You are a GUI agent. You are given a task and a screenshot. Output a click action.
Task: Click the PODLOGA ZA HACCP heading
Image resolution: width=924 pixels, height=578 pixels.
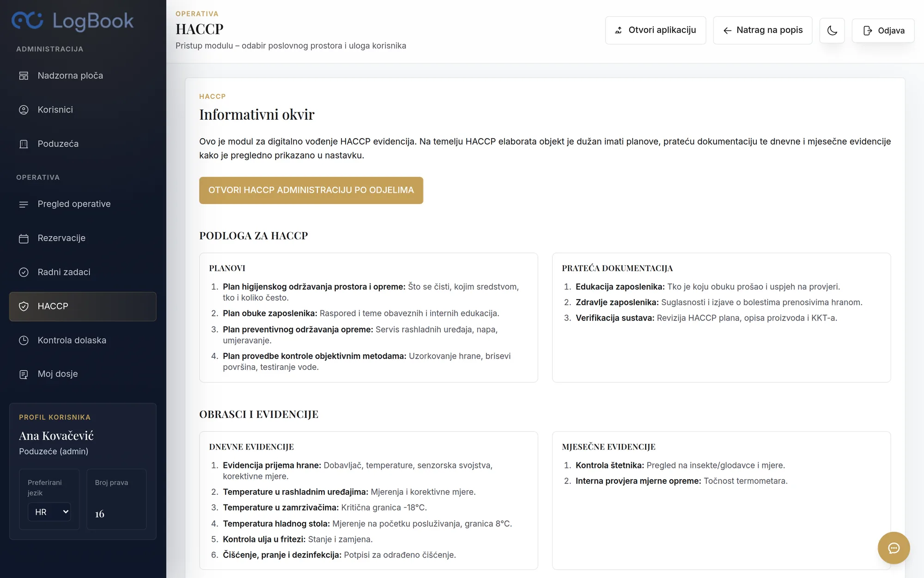point(253,235)
